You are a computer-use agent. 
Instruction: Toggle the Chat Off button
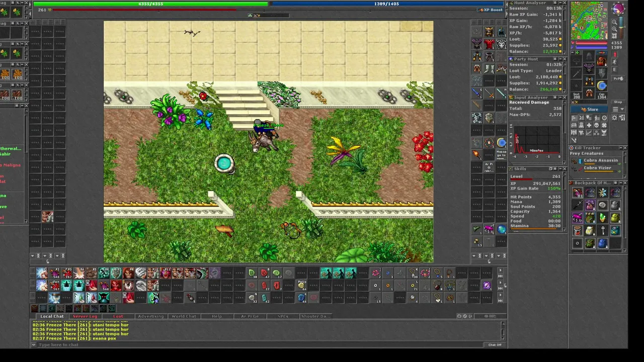pyautogui.click(x=495, y=345)
